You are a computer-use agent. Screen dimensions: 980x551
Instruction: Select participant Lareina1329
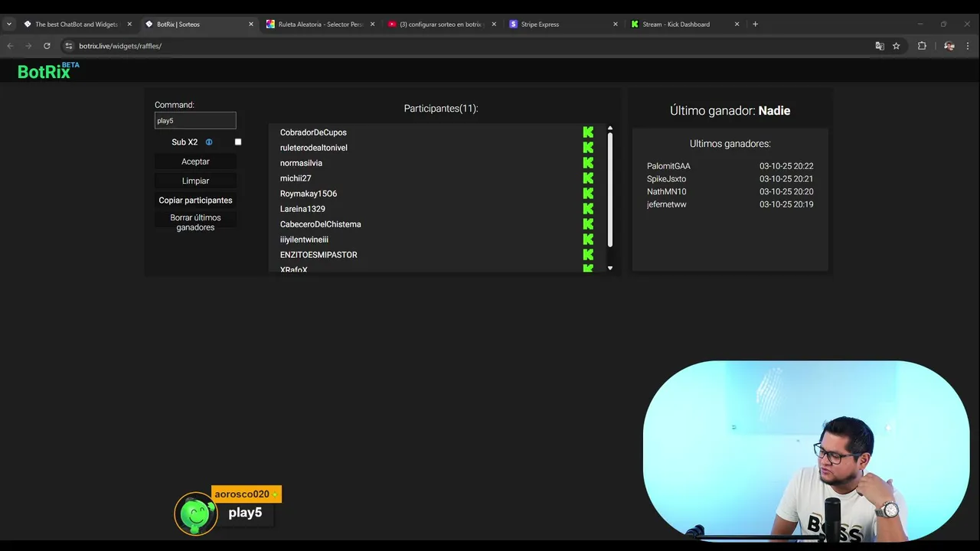(302, 209)
